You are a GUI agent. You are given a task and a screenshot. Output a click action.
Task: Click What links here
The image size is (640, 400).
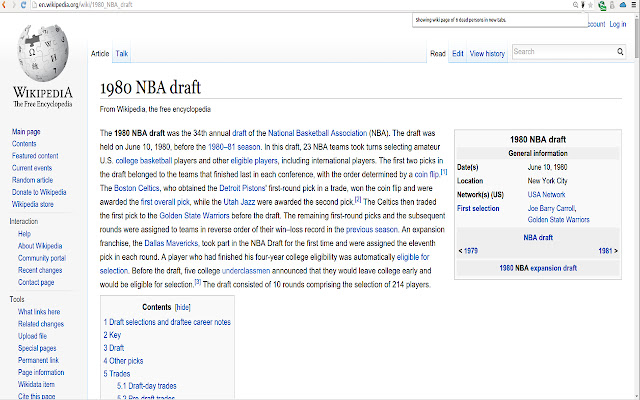click(x=39, y=311)
